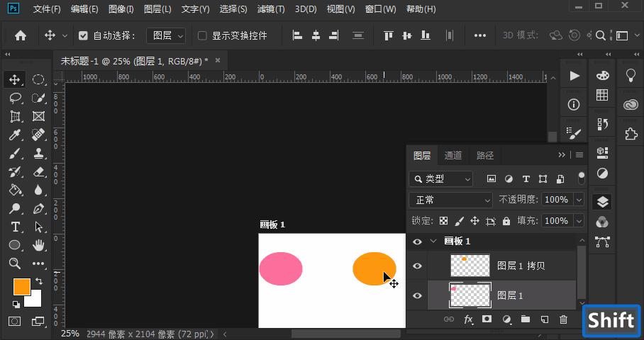The width and height of the screenshot is (644, 340).
Task: Open the 窗口(W) menu
Action: point(381,9)
